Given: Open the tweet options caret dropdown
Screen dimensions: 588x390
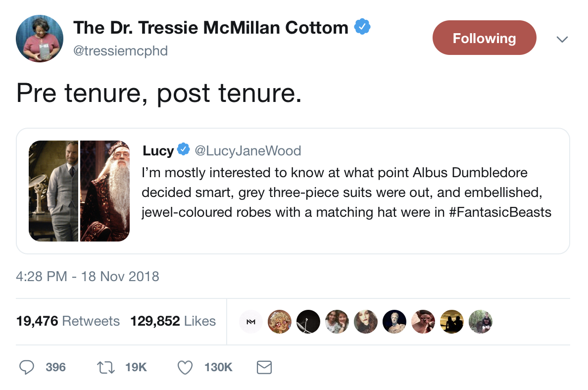Looking at the screenshot, I should coord(562,39).
